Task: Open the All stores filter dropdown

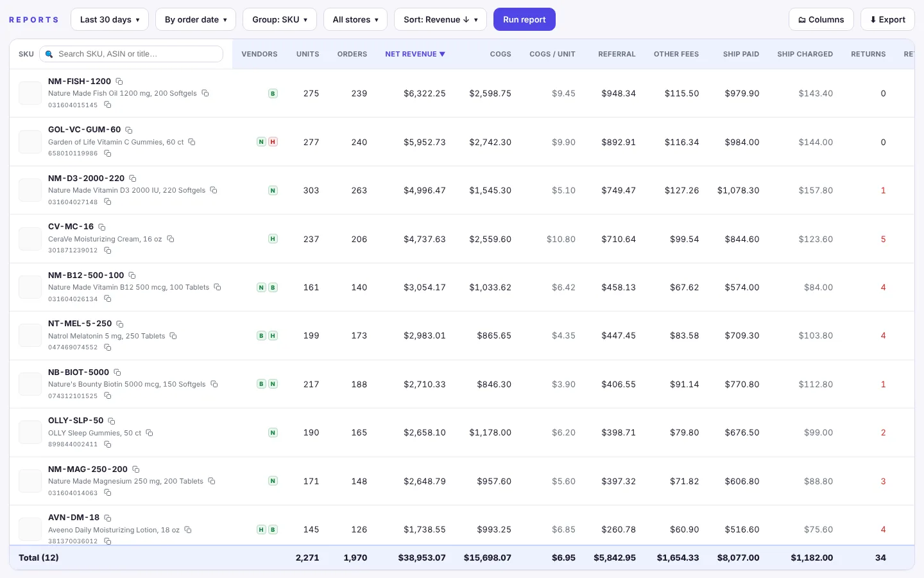Action: tap(355, 19)
